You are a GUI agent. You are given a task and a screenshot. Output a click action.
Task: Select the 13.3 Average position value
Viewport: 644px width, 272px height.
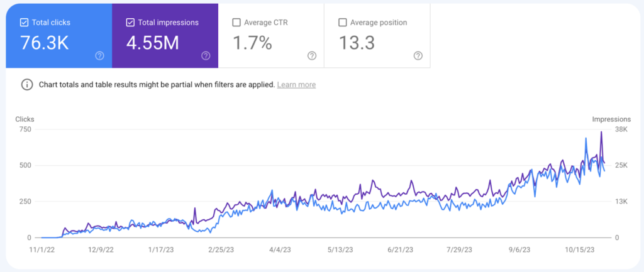[x=357, y=43]
